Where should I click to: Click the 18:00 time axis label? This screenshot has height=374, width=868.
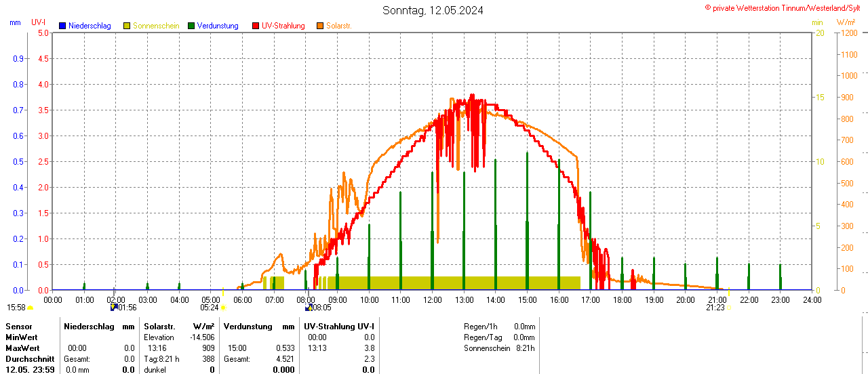point(622,299)
